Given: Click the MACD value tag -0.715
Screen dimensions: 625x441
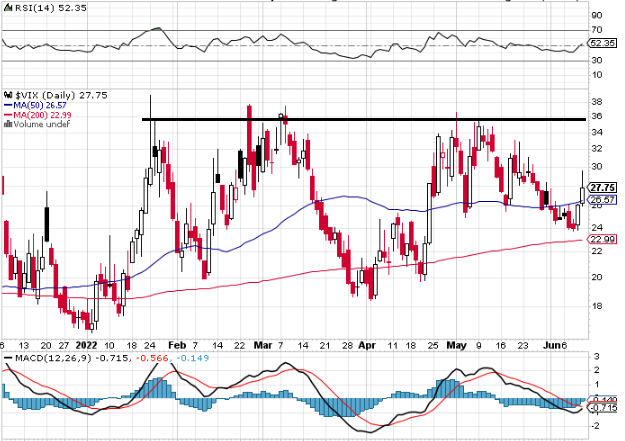Looking at the screenshot, I should [x=602, y=408].
